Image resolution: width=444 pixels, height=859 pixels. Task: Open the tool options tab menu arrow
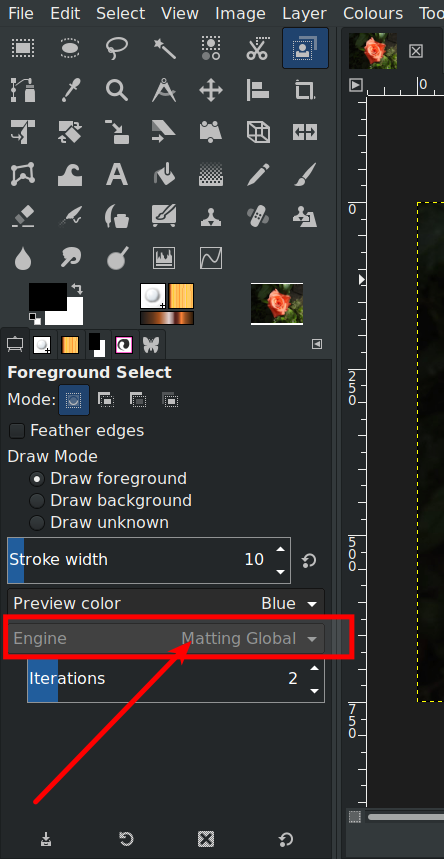317,344
